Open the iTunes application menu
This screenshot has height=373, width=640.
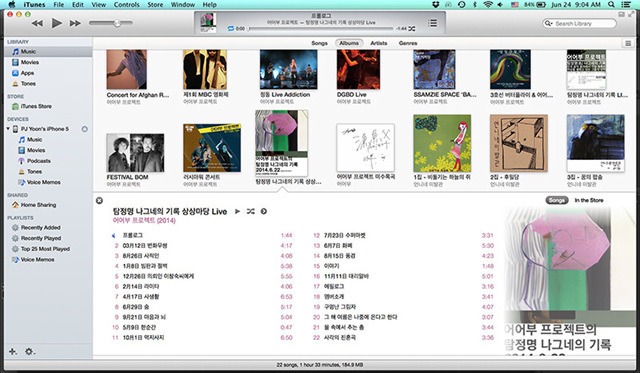click(x=34, y=4)
